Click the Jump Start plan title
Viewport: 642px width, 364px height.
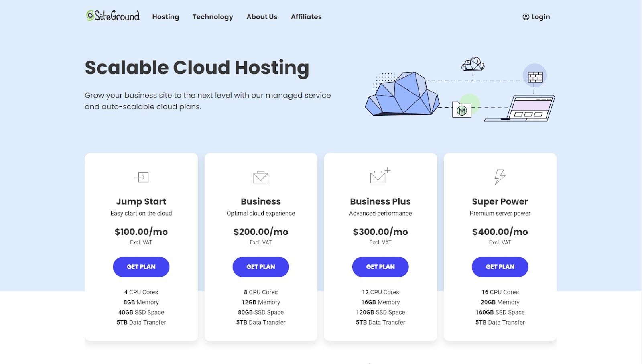[141, 201]
